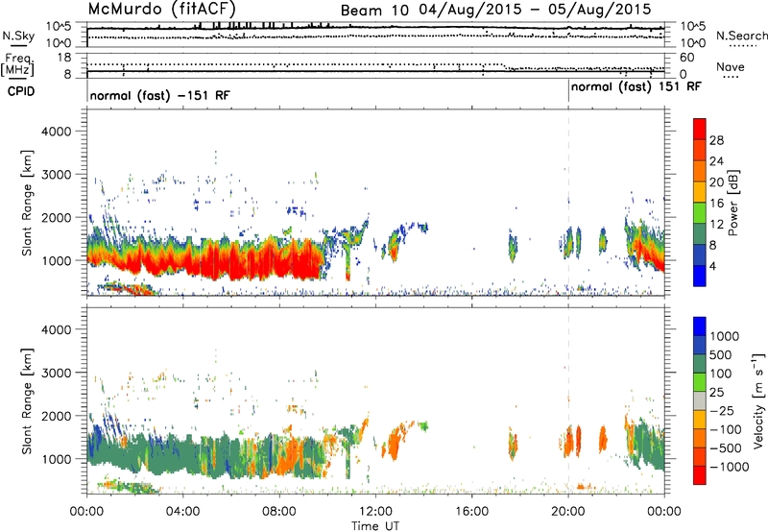Select the 500 velocity colorbar tick label
768x532 pixels.
pyautogui.click(x=721, y=355)
